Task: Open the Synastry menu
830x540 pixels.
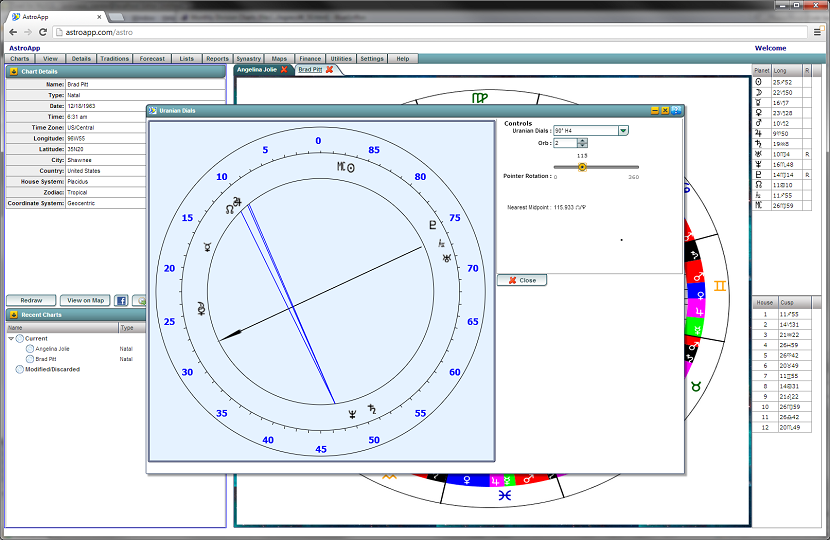Action: (x=248, y=59)
